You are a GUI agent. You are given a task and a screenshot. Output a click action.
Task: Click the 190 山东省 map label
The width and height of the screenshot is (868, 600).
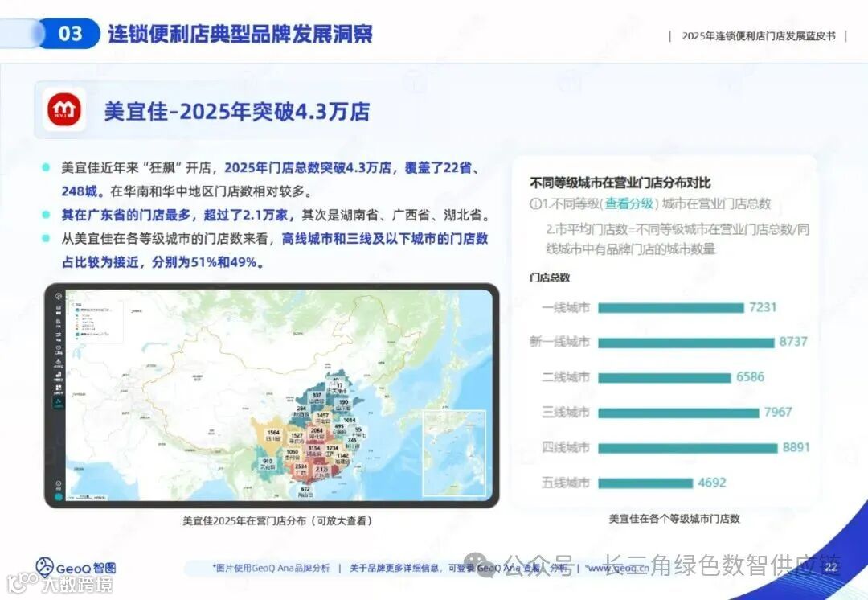(344, 405)
